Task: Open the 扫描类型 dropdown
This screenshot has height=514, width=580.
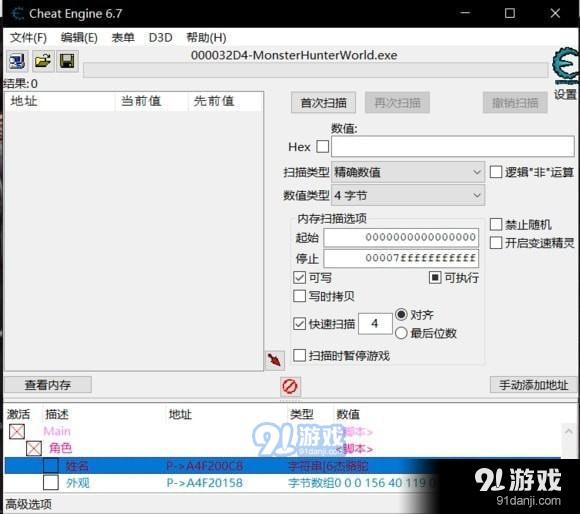Action: click(408, 172)
